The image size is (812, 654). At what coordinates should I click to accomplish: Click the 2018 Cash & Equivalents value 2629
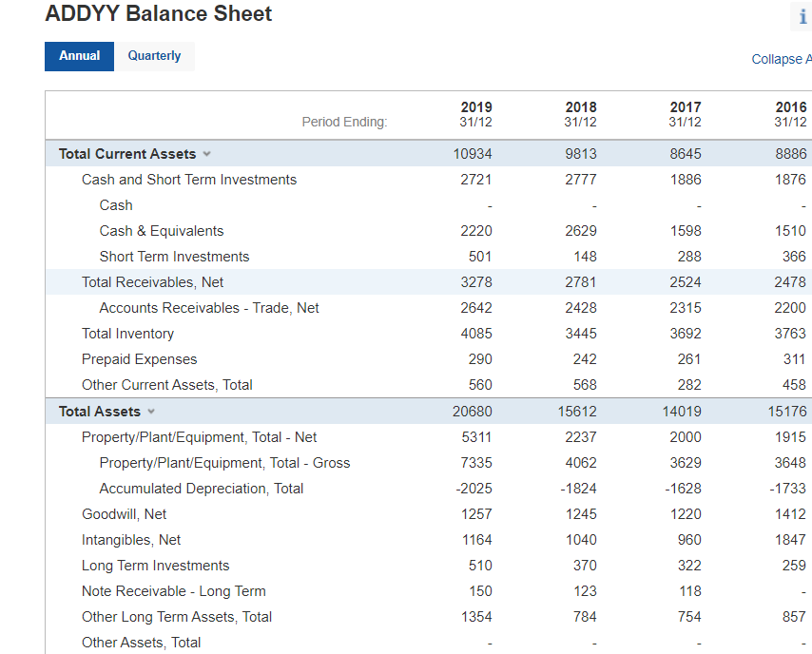click(x=581, y=231)
